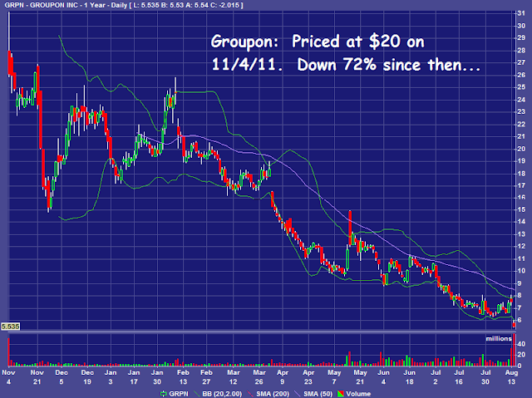The image size is (532, 398).
Task: Click the volume axis label '40'
Action: click(x=521, y=344)
